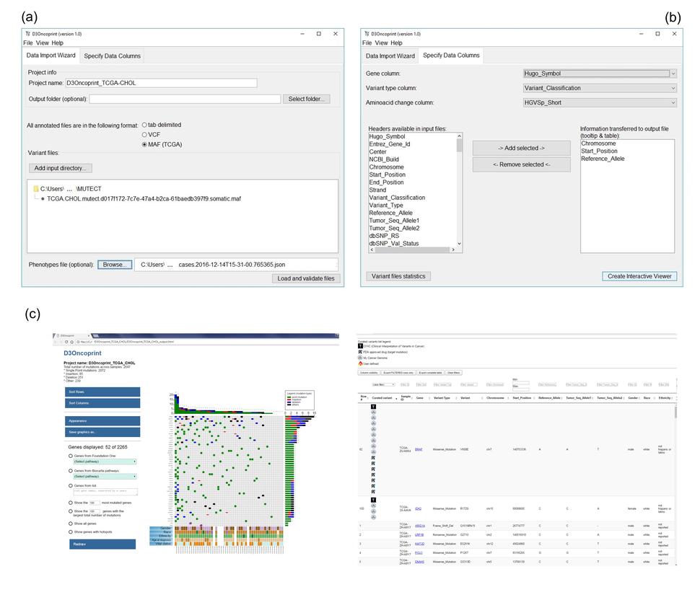Image resolution: width=700 pixels, height=605 pixels.
Task: Click the CIViC curated variant icon for BRAF
Action: (x=374, y=407)
